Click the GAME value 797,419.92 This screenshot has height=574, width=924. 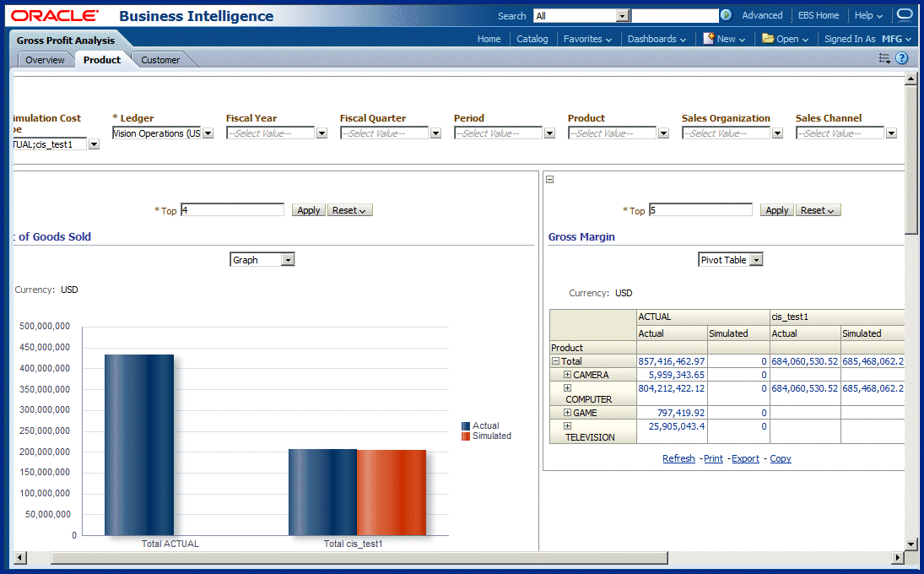point(681,413)
